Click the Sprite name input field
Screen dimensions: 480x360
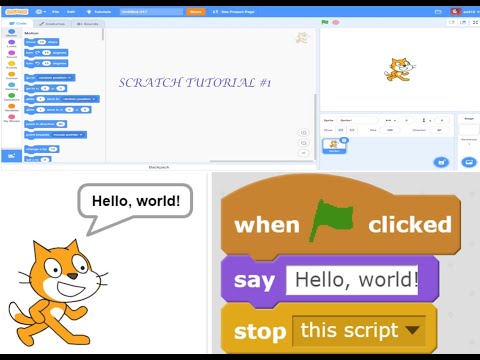tap(357, 120)
